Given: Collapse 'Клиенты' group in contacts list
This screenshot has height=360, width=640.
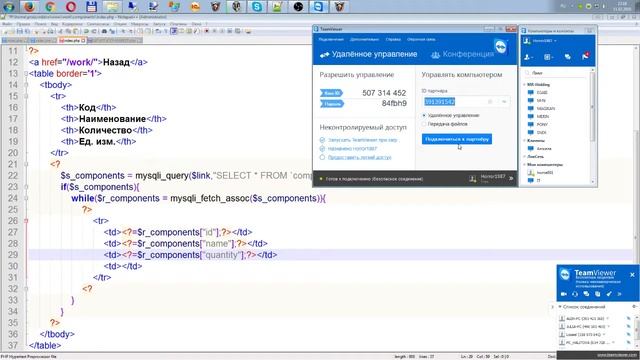Looking at the screenshot, I should tap(524, 140).
